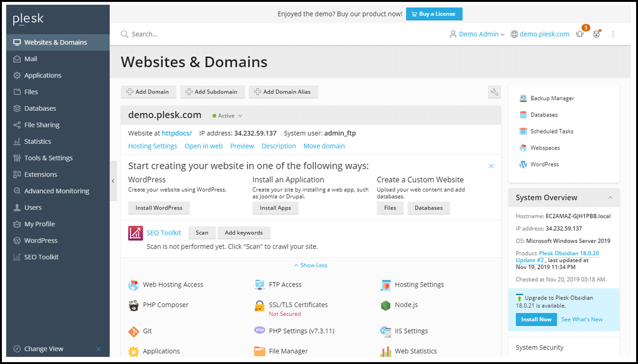Close the Change View option

pyautogui.click(x=99, y=349)
